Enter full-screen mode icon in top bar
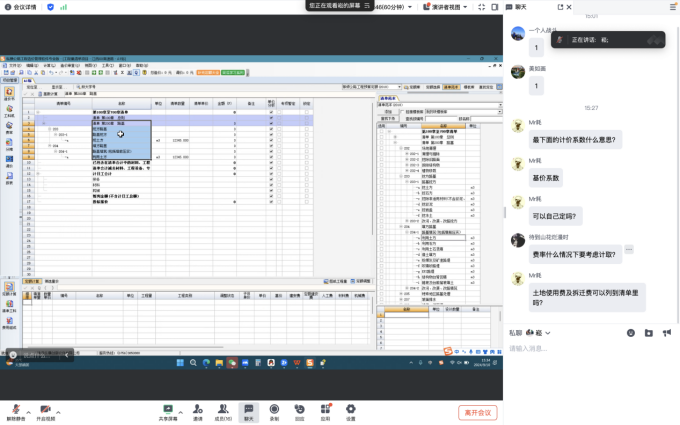Image resolution: width=680 pixels, height=425 pixels. (x=481, y=7)
